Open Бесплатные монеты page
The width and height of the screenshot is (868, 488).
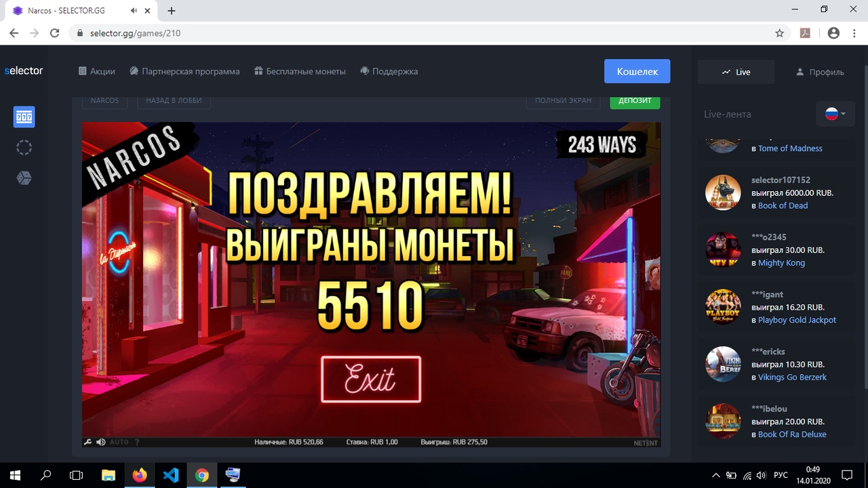pyautogui.click(x=300, y=71)
